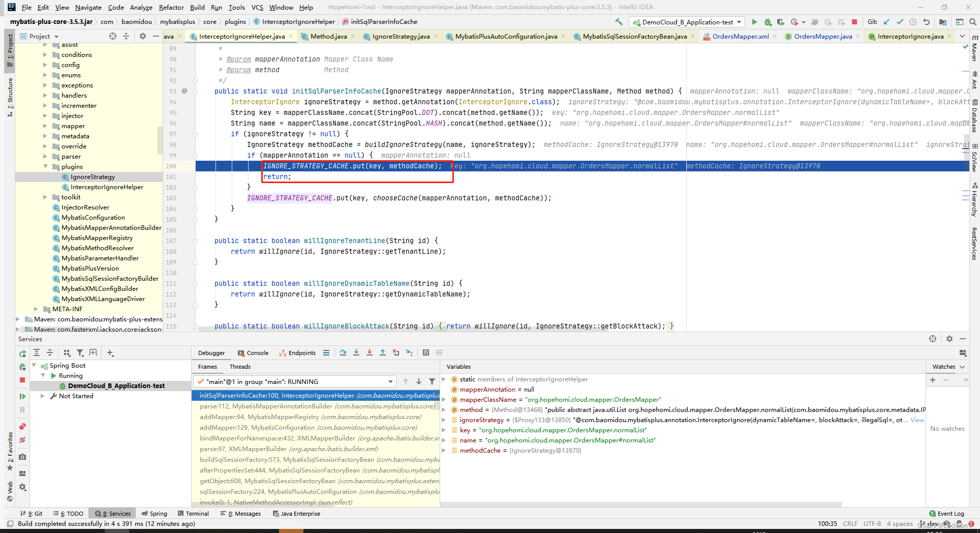
Task: Filter frames funnel icon in Frames panel
Action: click(432, 381)
